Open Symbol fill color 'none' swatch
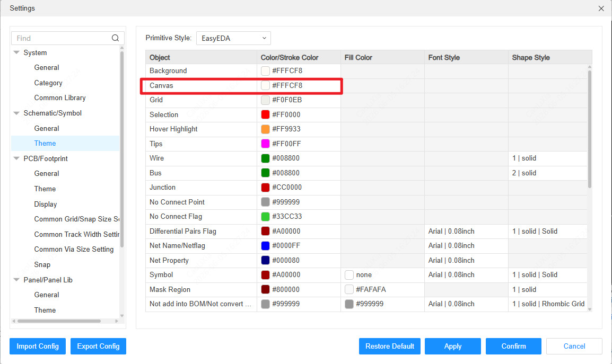The image size is (612, 364). (x=349, y=274)
